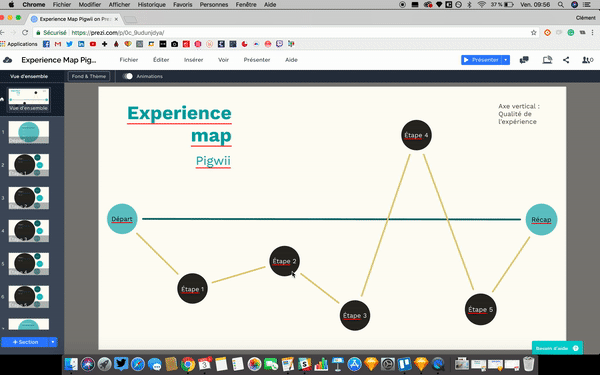
Task: Select the Étape 2 topic circle
Action: tap(284, 261)
